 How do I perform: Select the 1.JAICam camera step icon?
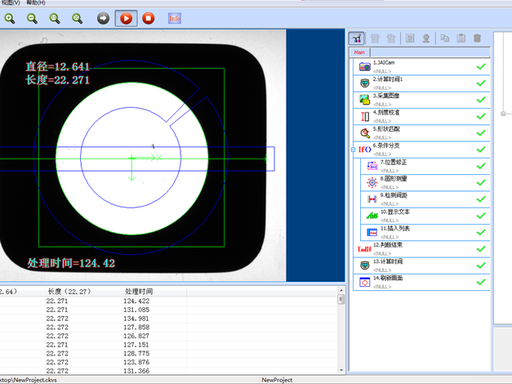[x=365, y=67]
